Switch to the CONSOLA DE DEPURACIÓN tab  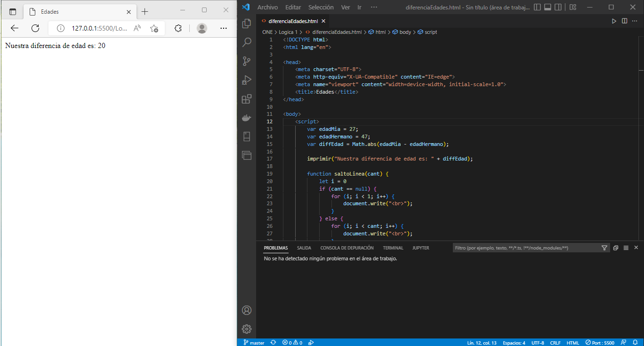(x=347, y=248)
